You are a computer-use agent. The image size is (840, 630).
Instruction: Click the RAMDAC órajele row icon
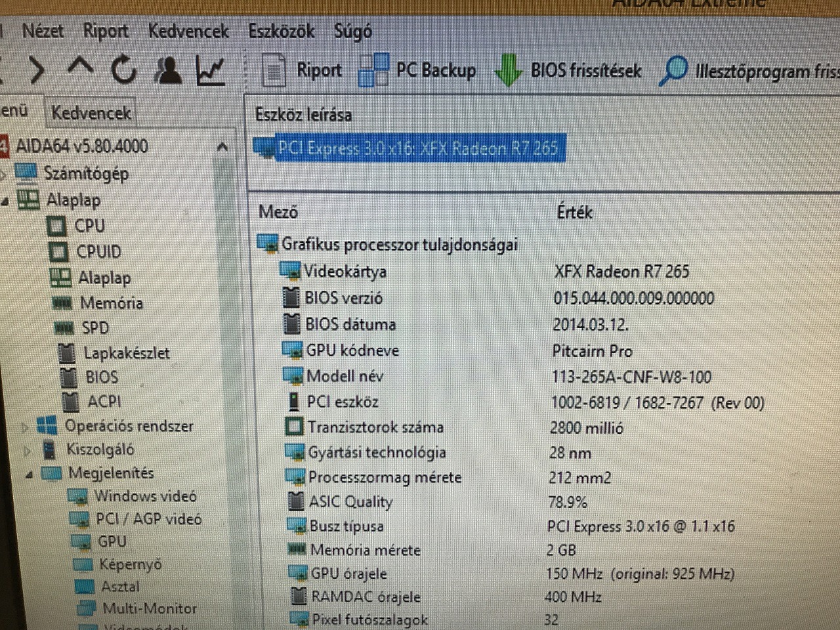click(299, 597)
